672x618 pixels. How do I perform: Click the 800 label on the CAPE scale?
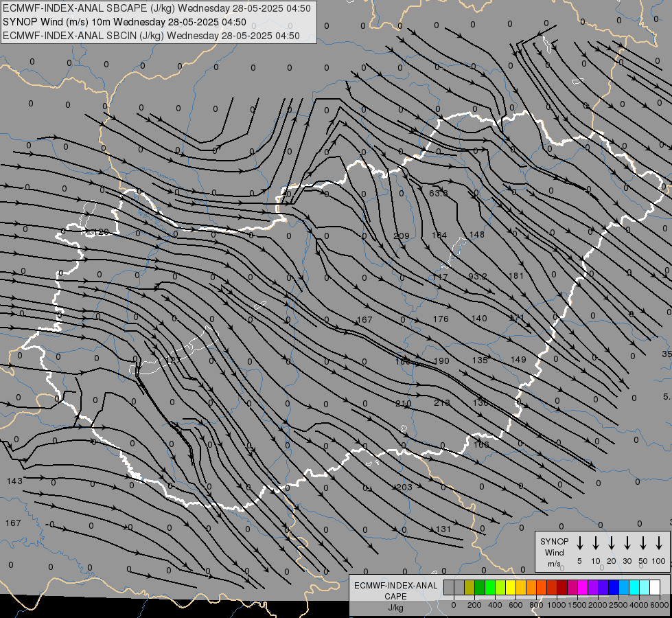point(536,605)
